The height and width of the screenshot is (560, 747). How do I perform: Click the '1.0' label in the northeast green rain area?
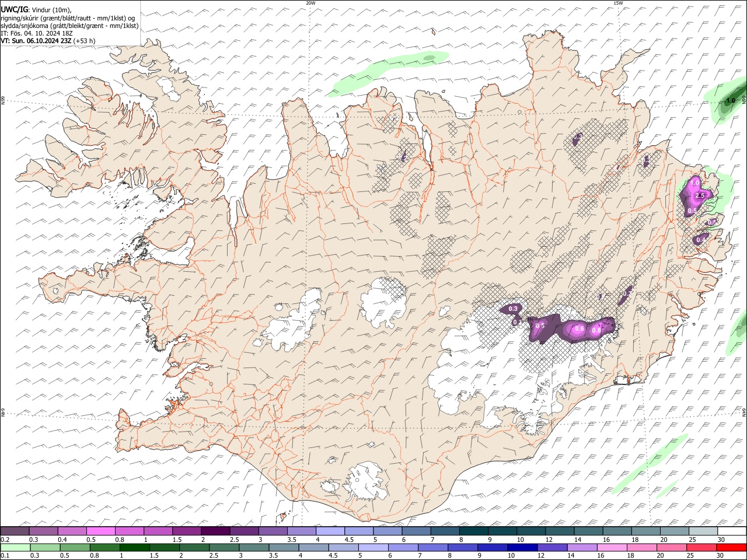(729, 100)
